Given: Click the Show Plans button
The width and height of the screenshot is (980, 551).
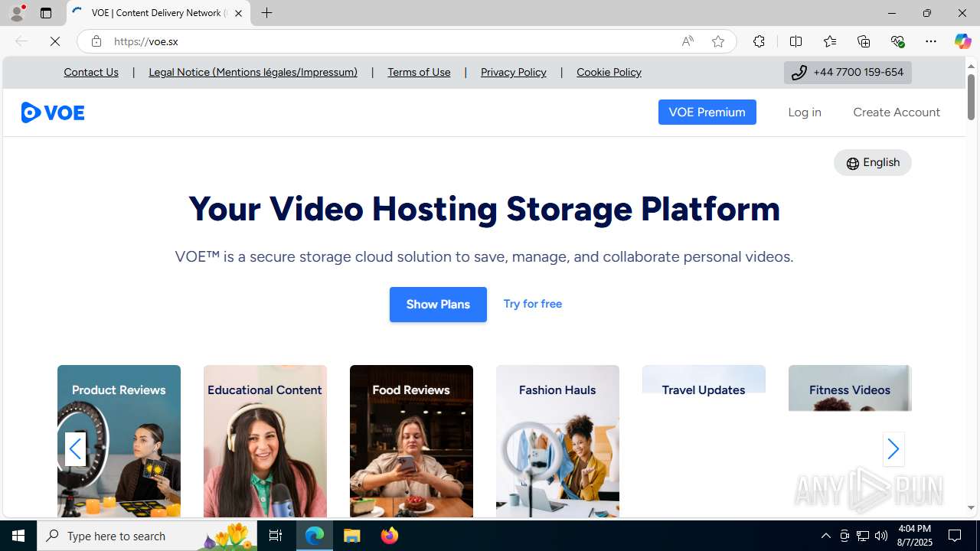Looking at the screenshot, I should coord(438,305).
